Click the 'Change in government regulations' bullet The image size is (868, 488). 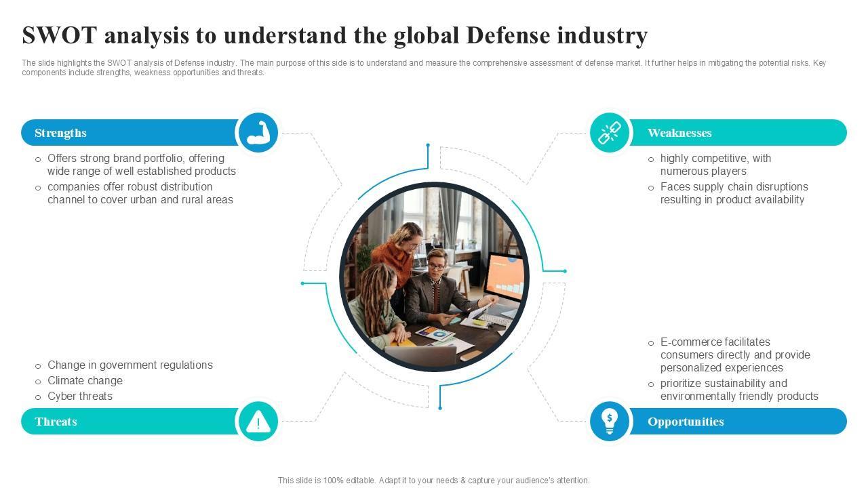pyautogui.click(x=124, y=365)
